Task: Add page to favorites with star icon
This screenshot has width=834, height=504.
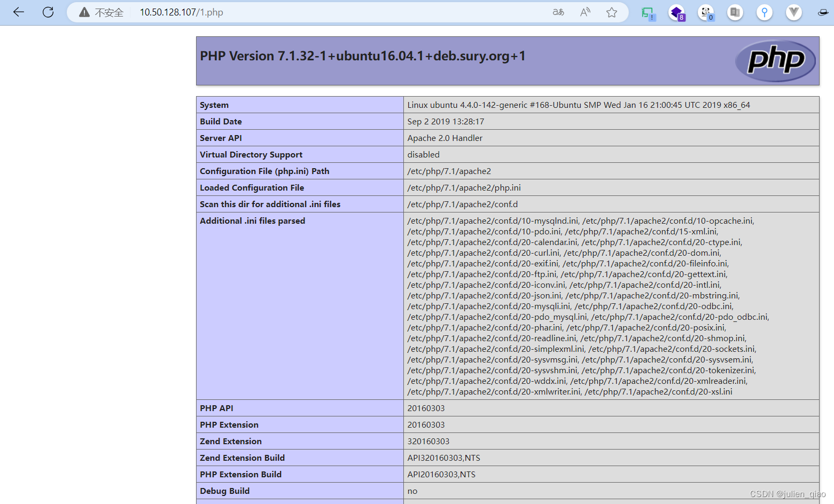Action: [x=612, y=12]
